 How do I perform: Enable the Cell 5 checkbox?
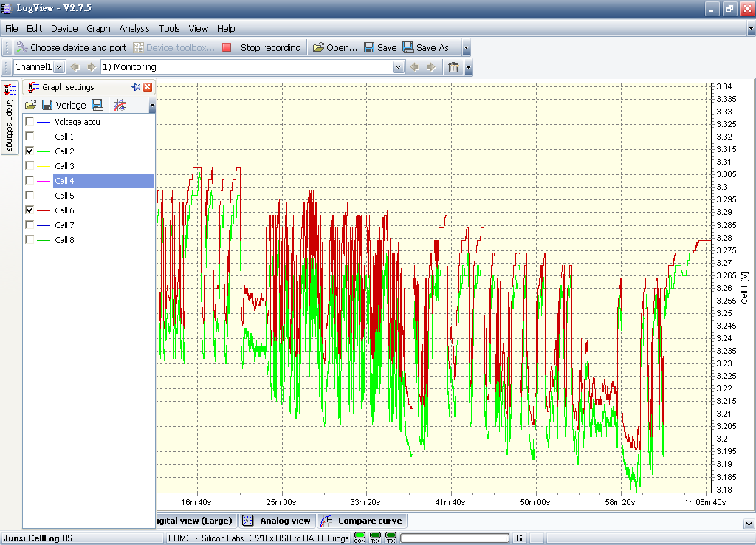(x=30, y=196)
